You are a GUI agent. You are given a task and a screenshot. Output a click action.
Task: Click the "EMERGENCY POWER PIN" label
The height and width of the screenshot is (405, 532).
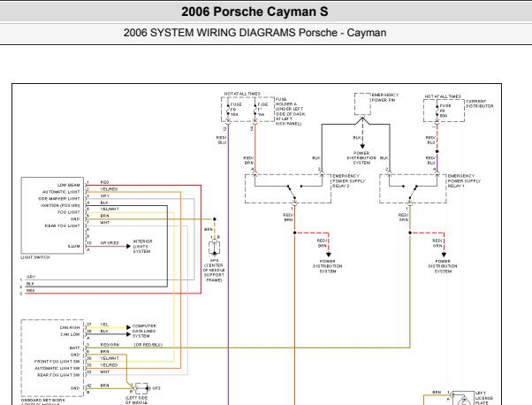click(x=384, y=97)
